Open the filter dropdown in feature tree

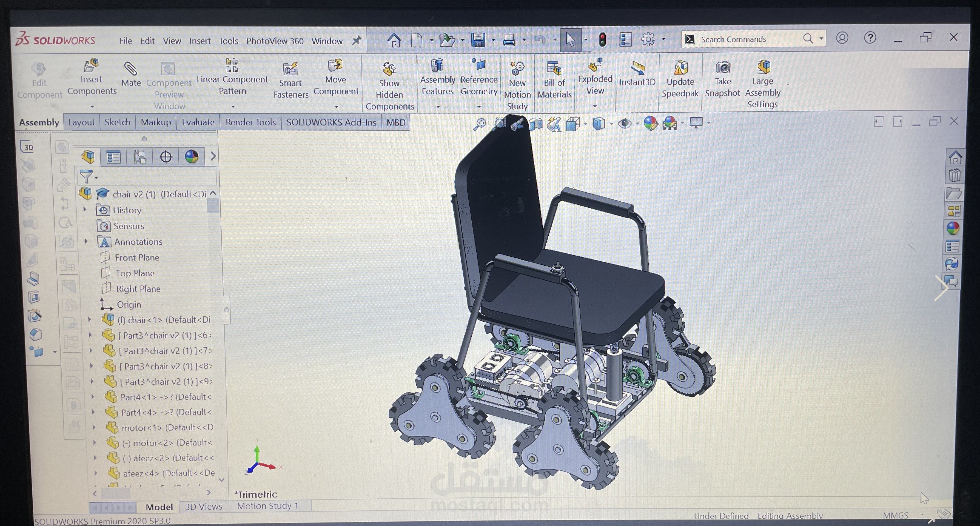(97, 178)
